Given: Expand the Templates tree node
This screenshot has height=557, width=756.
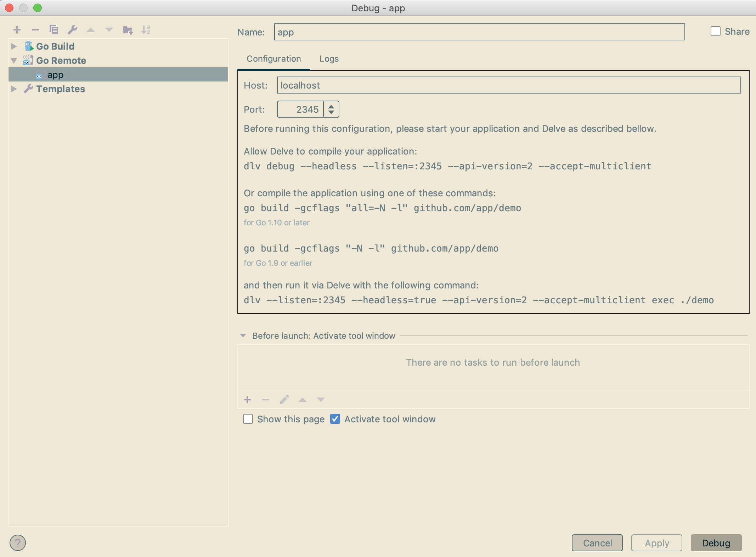Looking at the screenshot, I should click(x=14, y=89).
